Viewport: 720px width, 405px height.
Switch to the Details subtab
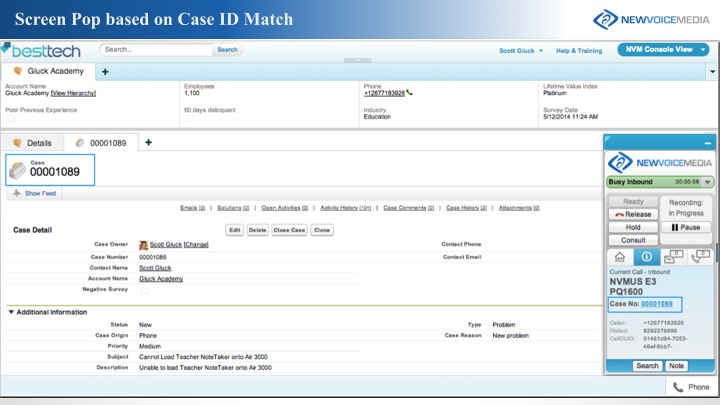tap(32, 143)
